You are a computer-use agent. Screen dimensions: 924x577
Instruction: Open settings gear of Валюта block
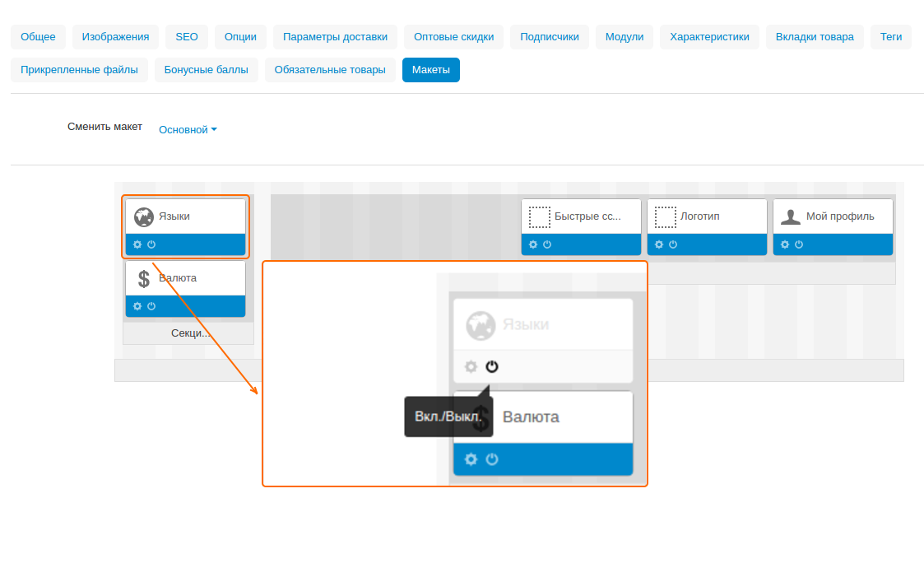point(137,306)
